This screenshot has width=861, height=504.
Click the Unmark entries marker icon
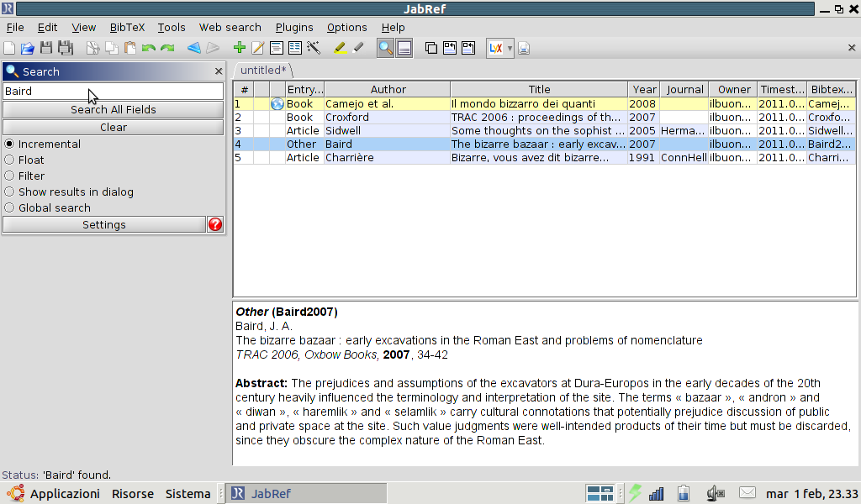pyautogui.click(x=358, y=48)
